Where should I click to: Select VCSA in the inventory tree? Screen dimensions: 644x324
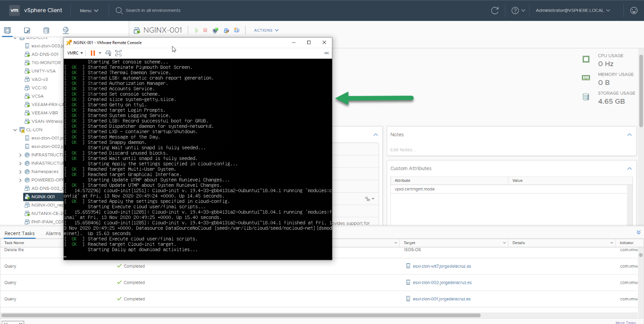(x=38, y=96)
